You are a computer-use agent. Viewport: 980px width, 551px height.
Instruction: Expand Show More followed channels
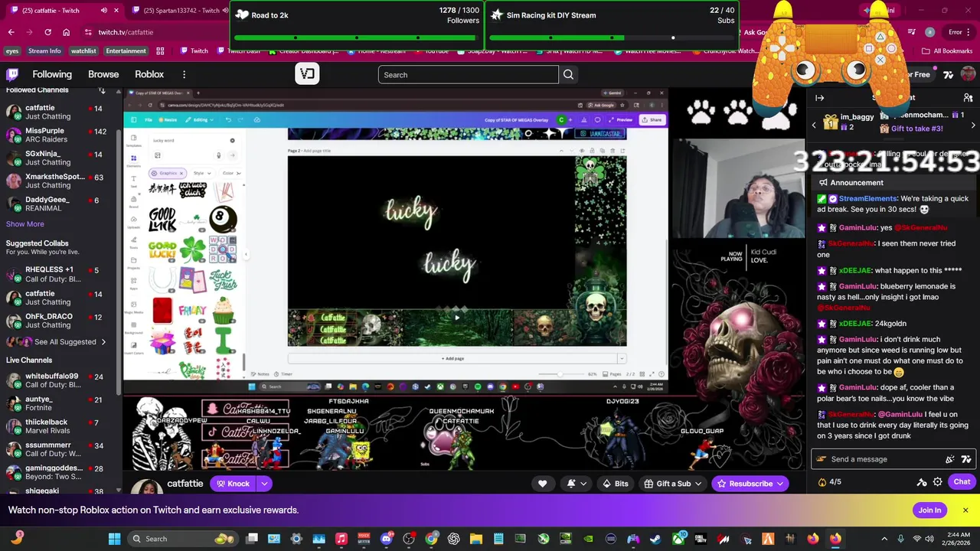point(25,224)
